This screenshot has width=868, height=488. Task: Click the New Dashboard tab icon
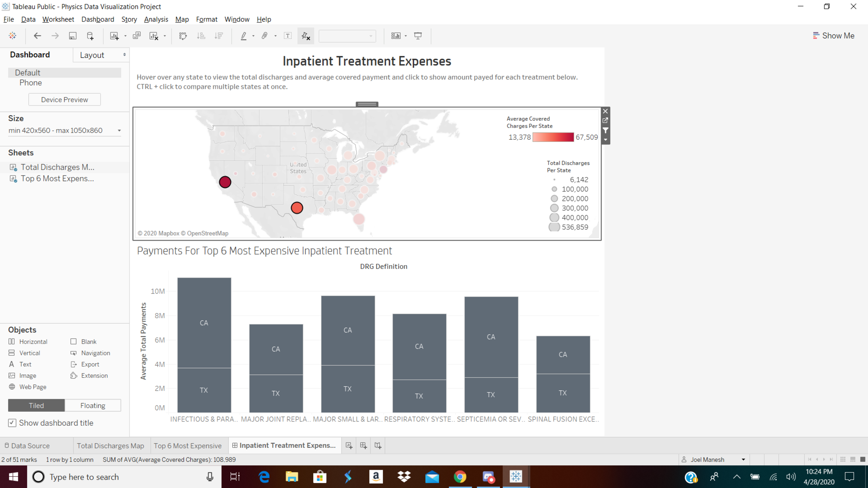click(x=363, y=446)
